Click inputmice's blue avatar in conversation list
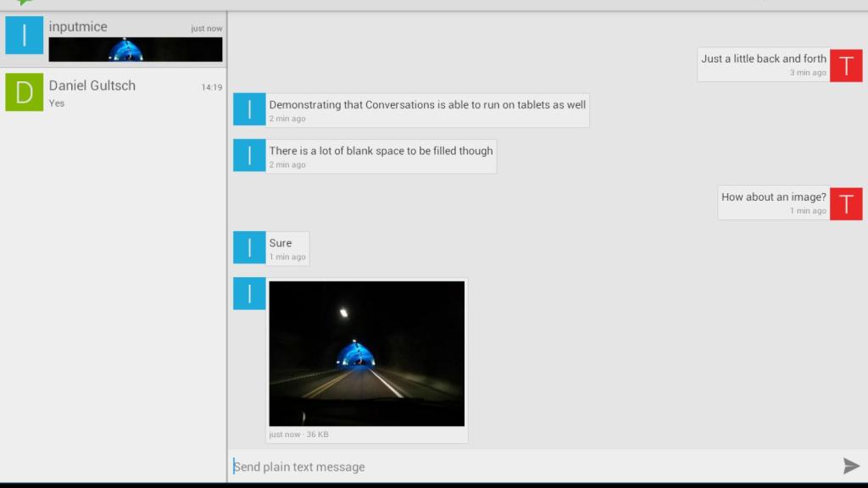This screenshot has height=488, width=868. point(24,36)
